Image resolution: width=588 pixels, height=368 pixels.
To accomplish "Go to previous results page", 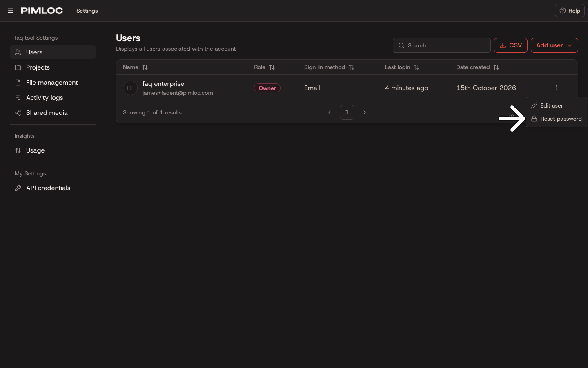I will [330, 112].
